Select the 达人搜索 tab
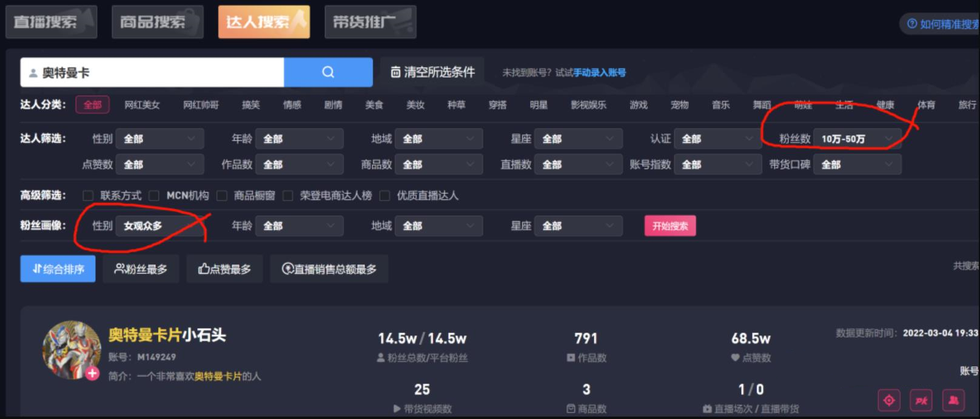Image resolution: width=980 pixels, height=419 pixels. pos(264,22)
